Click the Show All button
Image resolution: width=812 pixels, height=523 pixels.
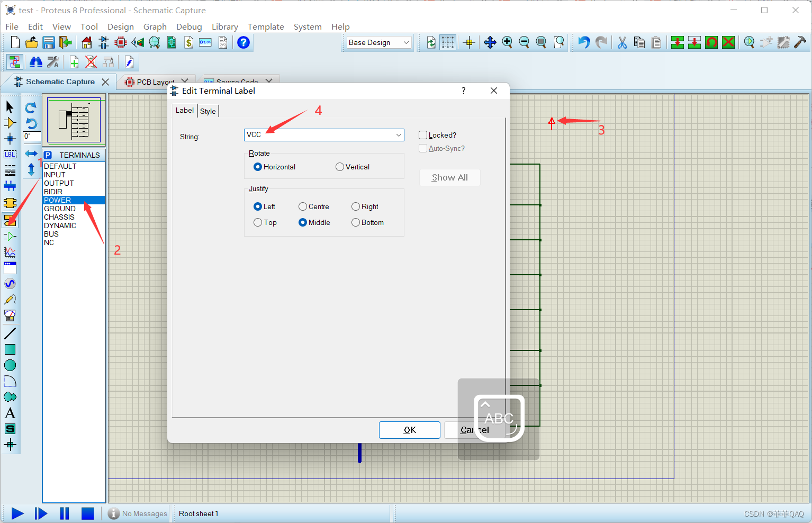(x=450, y=177)
